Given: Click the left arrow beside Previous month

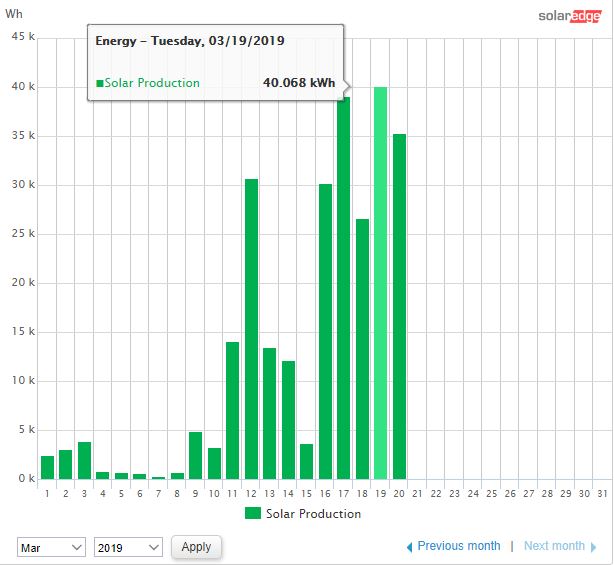Looking at the screenshot, I should tap(409, 547).
